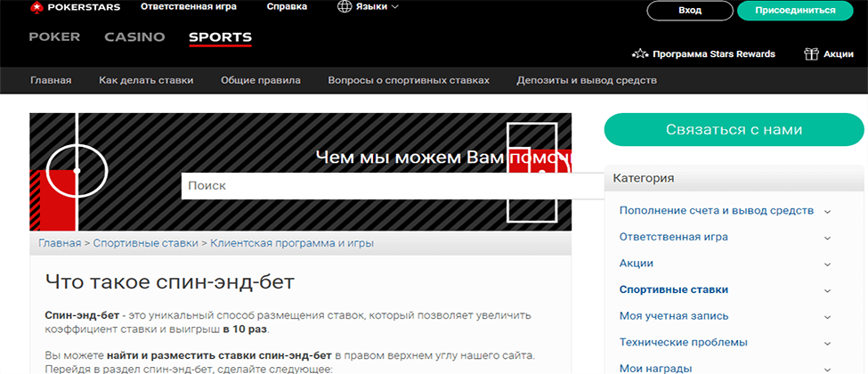Open the Справка header link

pos(287,7)
